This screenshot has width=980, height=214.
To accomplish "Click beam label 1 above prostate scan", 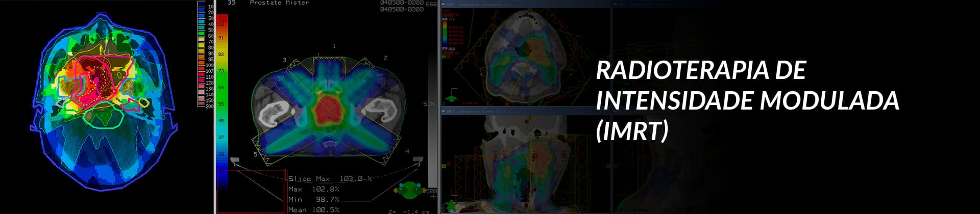I will 334,46.
